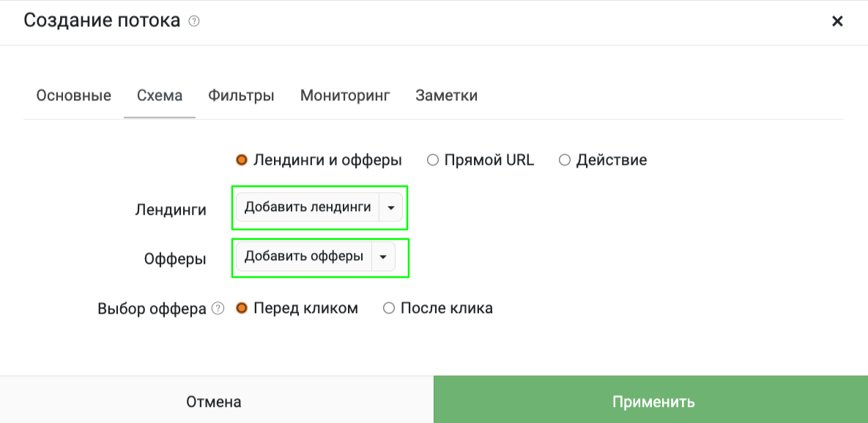This screenshot has width=868, height=423.
Task: Open the Схема tab
Action: 160,95
